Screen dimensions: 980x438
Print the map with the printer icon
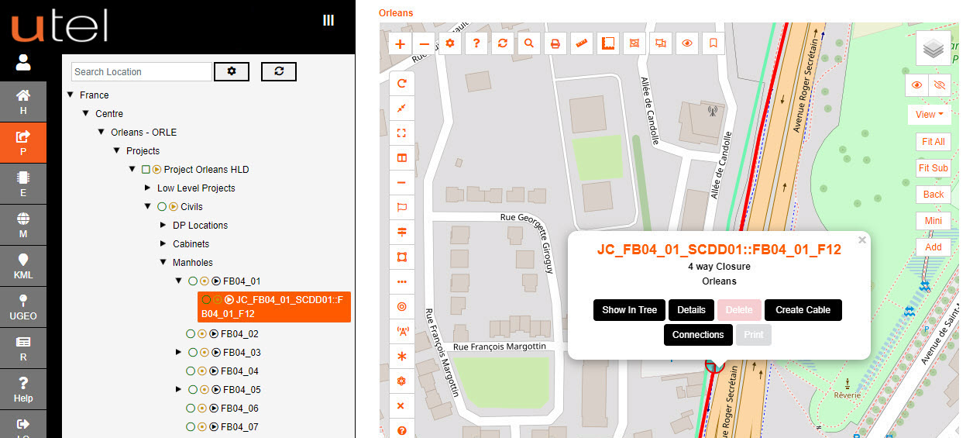(555, 43)
